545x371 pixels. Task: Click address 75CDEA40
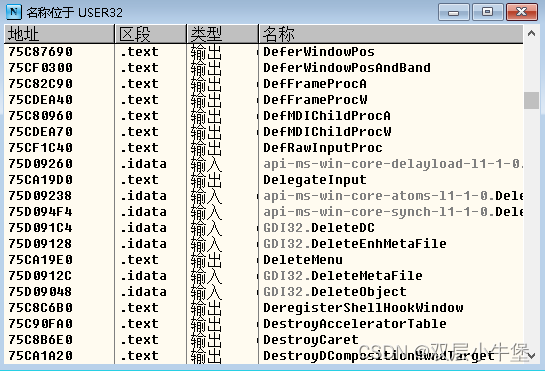pyautogui.click(x=41, y=100)
